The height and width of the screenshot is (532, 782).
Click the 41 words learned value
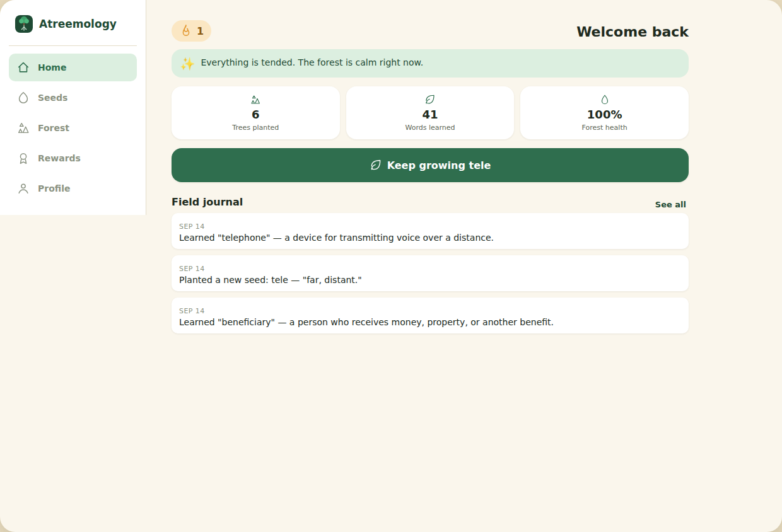(x=430, y=115)
